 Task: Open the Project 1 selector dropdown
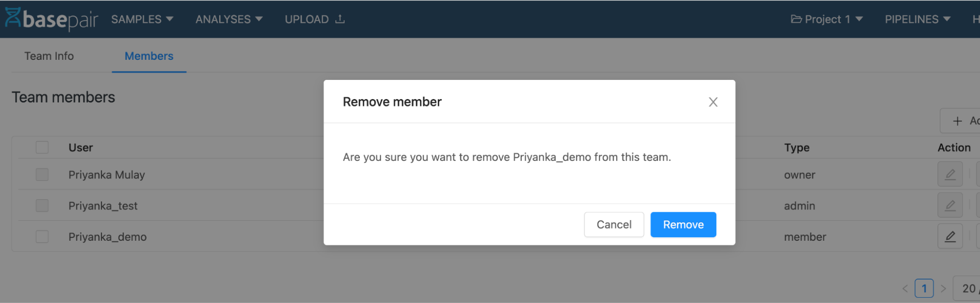point(827,19)
